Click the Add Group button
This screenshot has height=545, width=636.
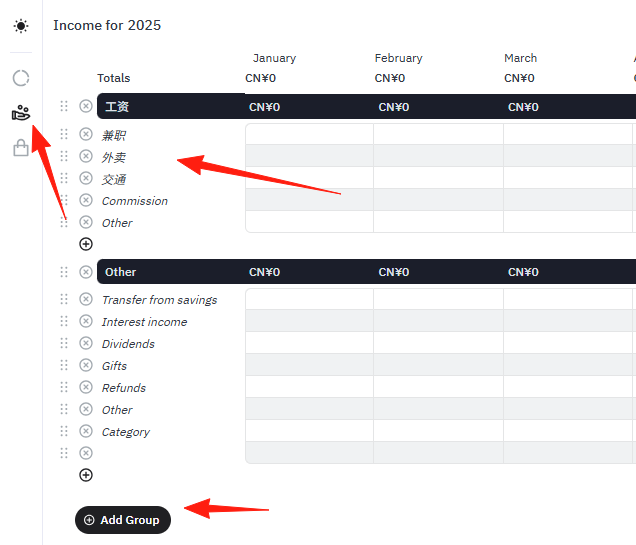point(123,520)
